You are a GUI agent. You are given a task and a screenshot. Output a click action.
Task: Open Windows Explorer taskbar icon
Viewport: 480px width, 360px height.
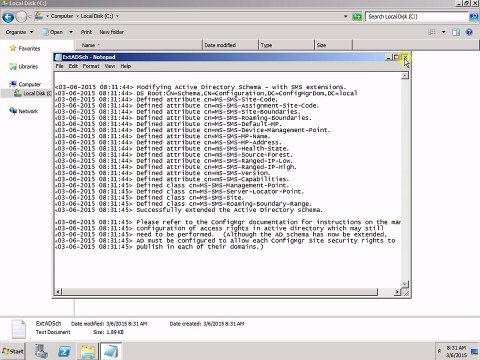click(87, 351)
